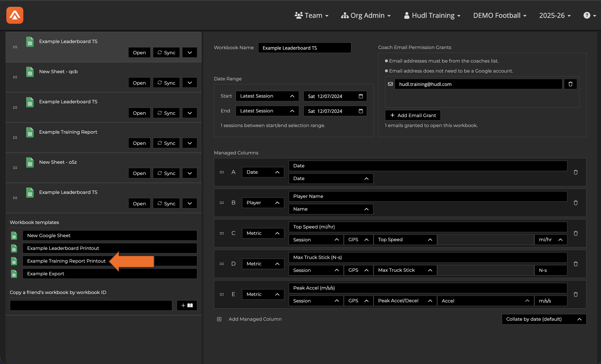The image size is (601, 364).
Task: Click sheet icon of Example Training Report
Action: (x=30, y=132)
